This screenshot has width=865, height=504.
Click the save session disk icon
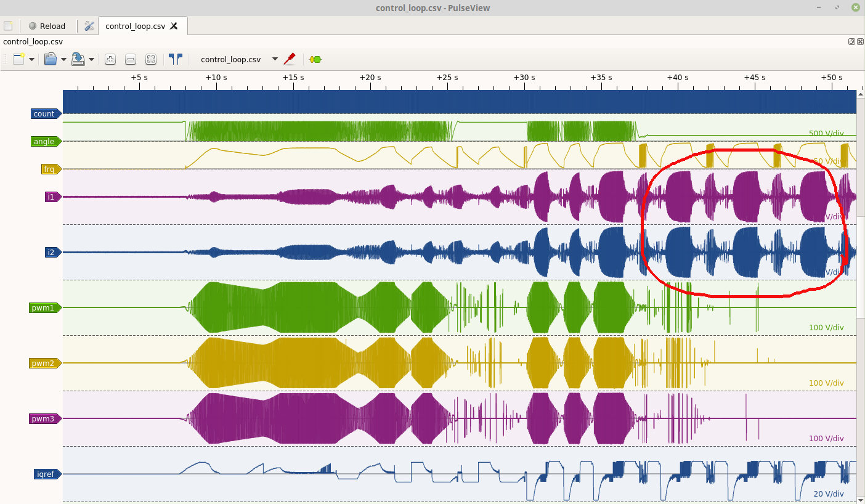coord(78,59)
